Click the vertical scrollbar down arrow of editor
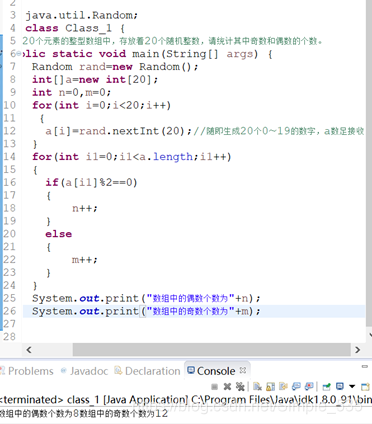Image resolution: width=372 pixels, height=424 pixels. pos(370,334)
